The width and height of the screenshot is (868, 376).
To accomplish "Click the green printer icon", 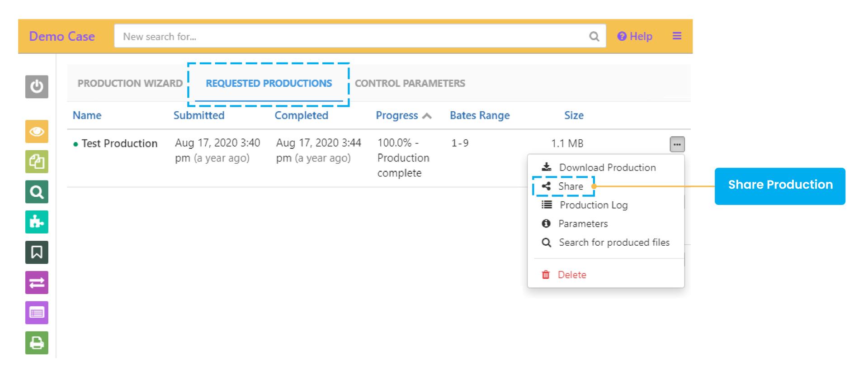I will click(37, 343).
